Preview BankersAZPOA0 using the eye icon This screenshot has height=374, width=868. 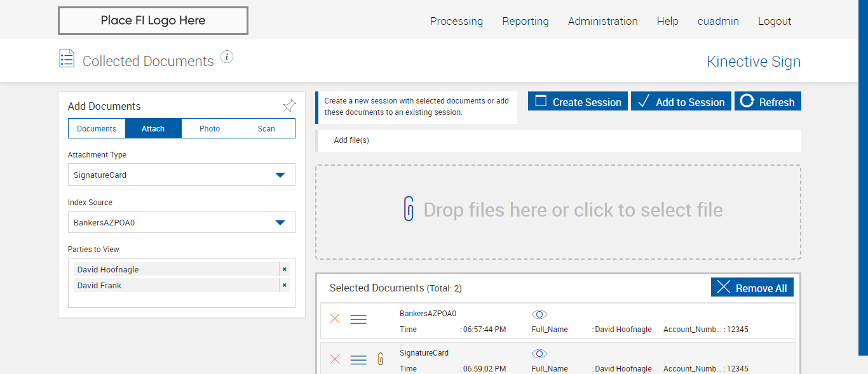(539, 314)
